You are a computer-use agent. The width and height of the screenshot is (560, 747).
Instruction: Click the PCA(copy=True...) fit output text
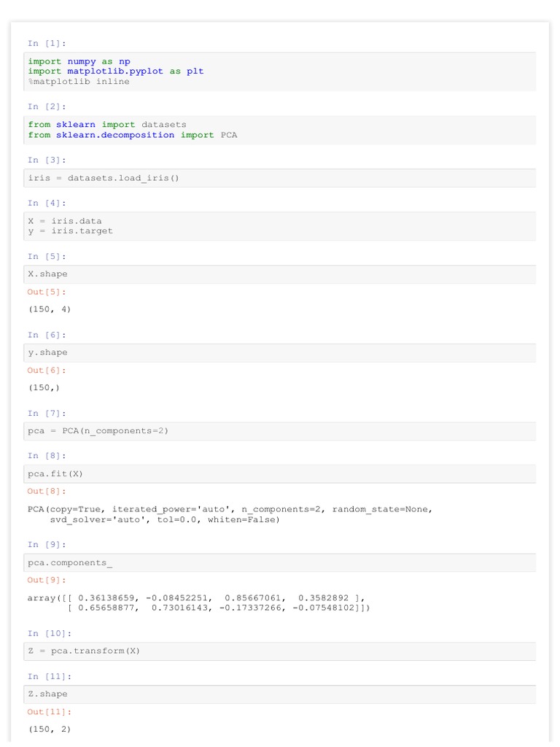(x=230, y=514)
